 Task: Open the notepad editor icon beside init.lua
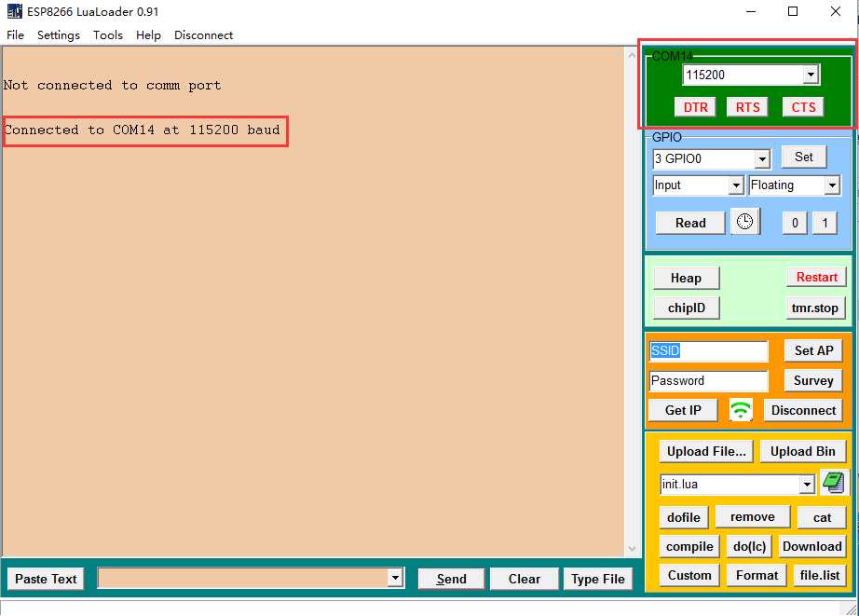(x=832, y=483)
